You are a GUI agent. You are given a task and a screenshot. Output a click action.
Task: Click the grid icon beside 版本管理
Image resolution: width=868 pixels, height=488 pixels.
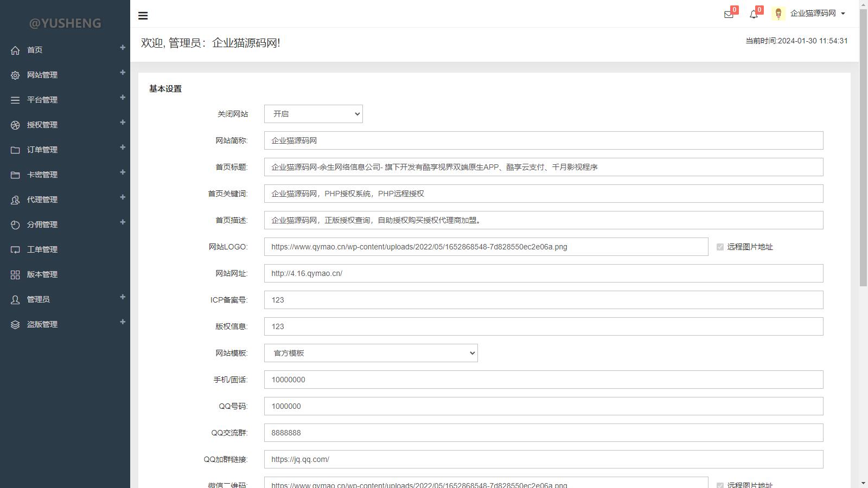(x=15, y=275)
